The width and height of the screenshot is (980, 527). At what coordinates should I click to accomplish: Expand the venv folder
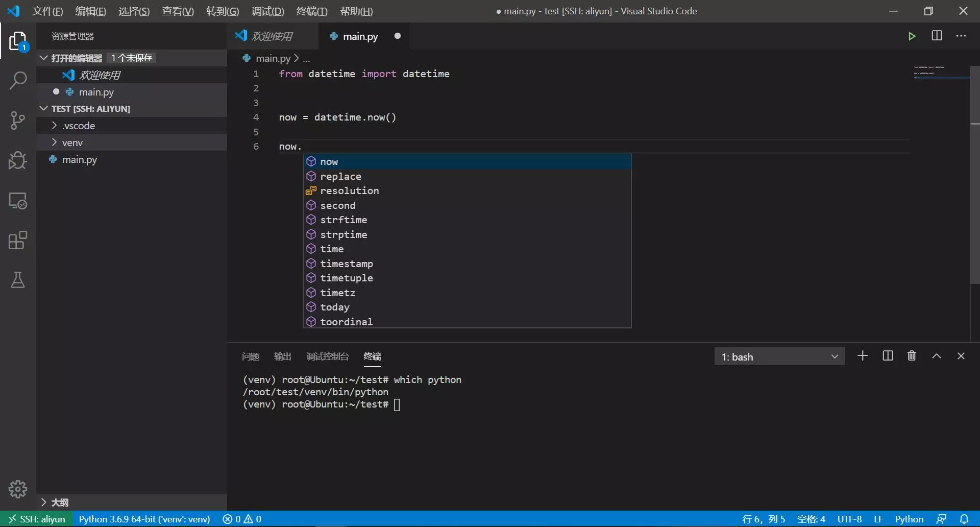coord(132,142)
